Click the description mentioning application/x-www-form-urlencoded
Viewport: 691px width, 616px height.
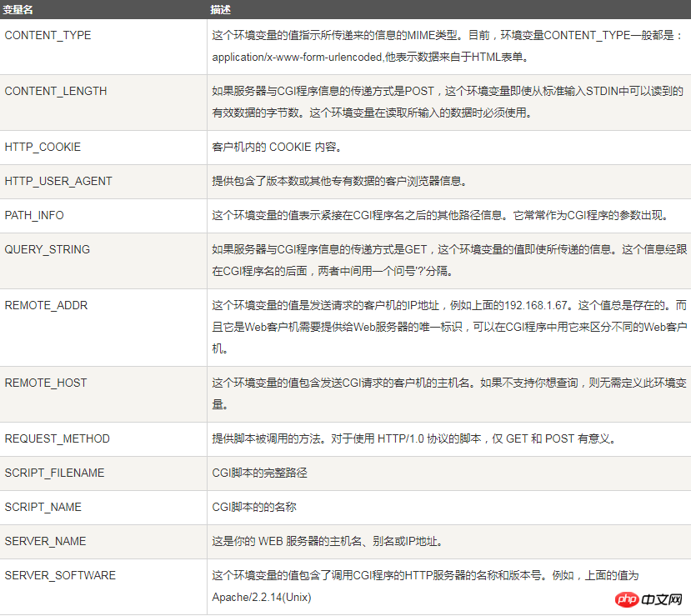point(448,47)
